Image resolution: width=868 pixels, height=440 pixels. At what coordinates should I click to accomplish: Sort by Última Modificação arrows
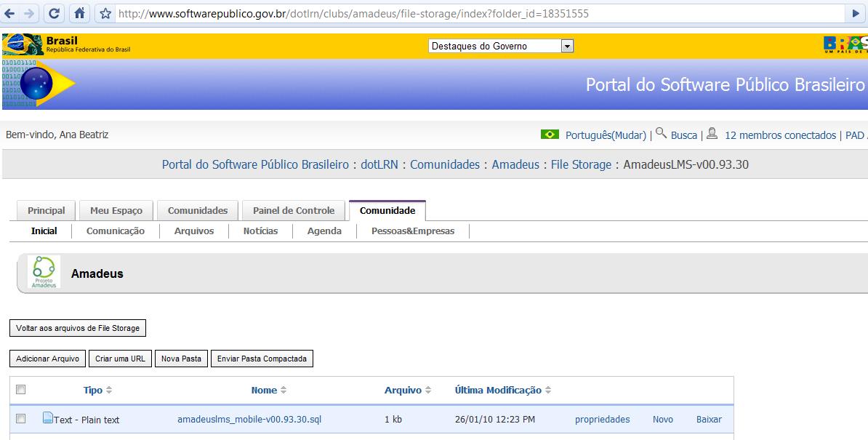coord(548,391)
